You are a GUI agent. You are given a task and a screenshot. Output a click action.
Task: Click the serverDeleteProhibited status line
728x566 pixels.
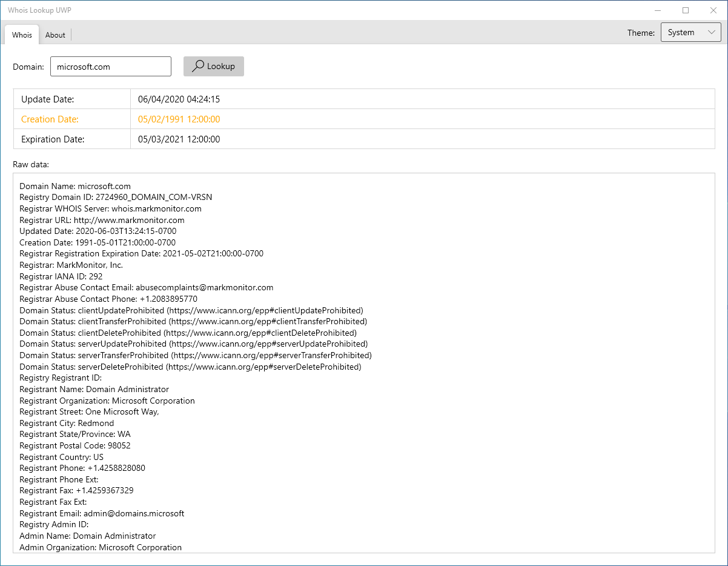(x=190, y=367)
